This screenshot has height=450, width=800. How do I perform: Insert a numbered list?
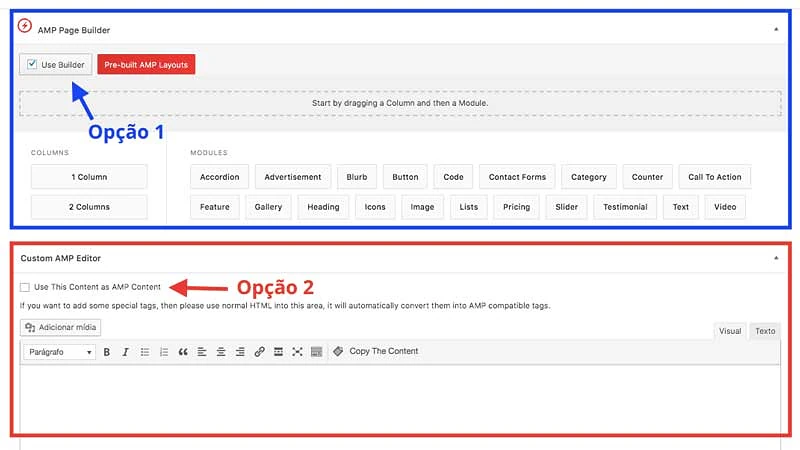[164, 352]
